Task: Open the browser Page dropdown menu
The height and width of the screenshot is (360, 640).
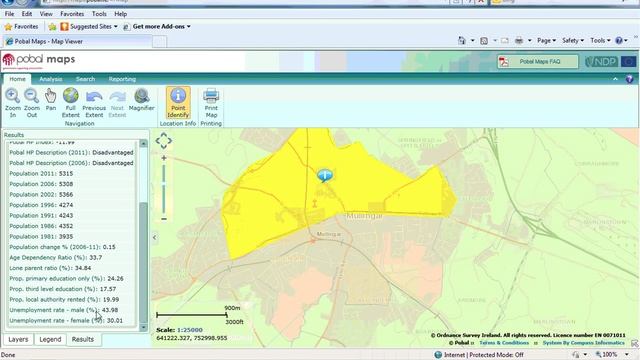Action: point(547,40)
